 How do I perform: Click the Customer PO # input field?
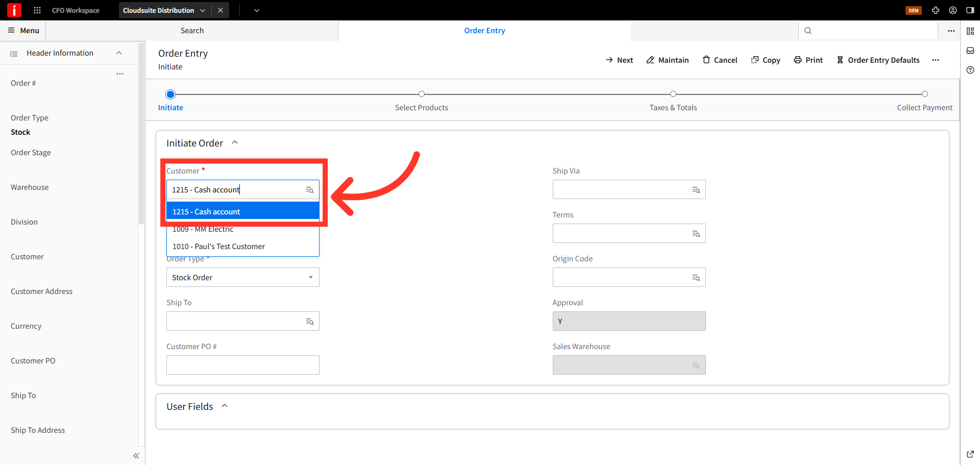tap(243, 365)
